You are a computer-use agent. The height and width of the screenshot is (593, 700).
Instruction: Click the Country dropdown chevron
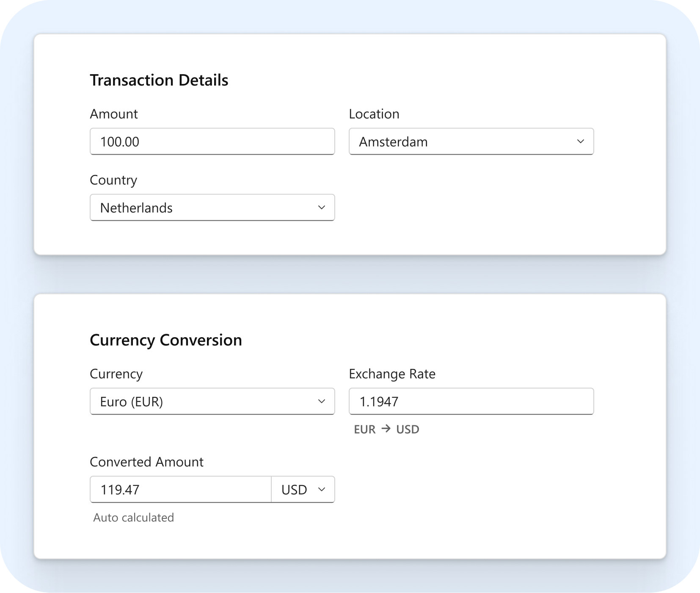coord(322,208)
